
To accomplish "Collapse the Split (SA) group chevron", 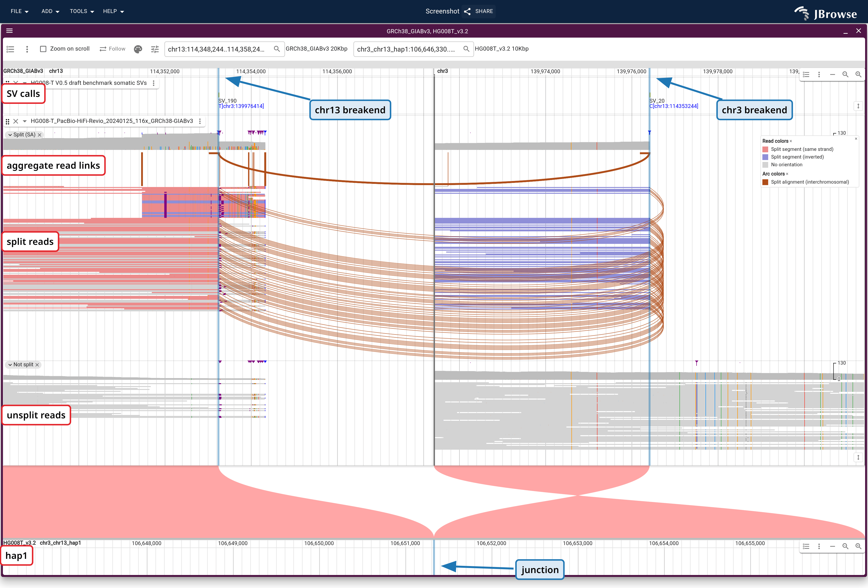I will [10, 135].
